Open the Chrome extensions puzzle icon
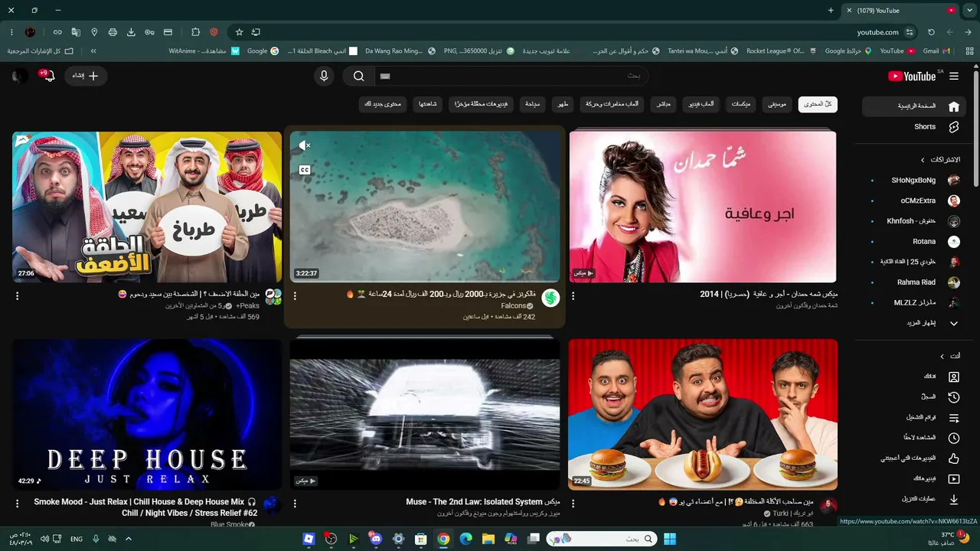980x551 pixels. 195,32
